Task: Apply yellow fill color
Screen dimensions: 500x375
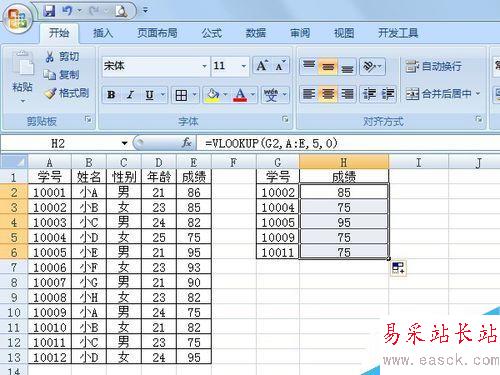Action: (x=212, y=95)
